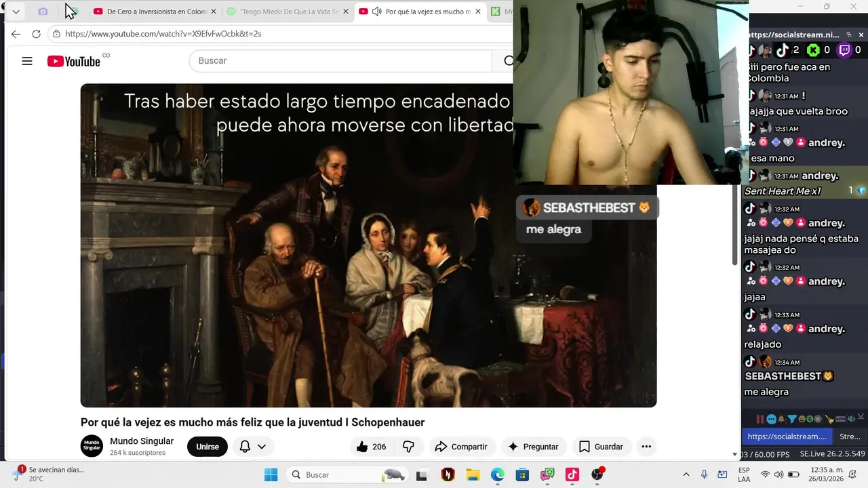
Task: Expand the hidden system tray chevron
Action: tap(686, 474)
